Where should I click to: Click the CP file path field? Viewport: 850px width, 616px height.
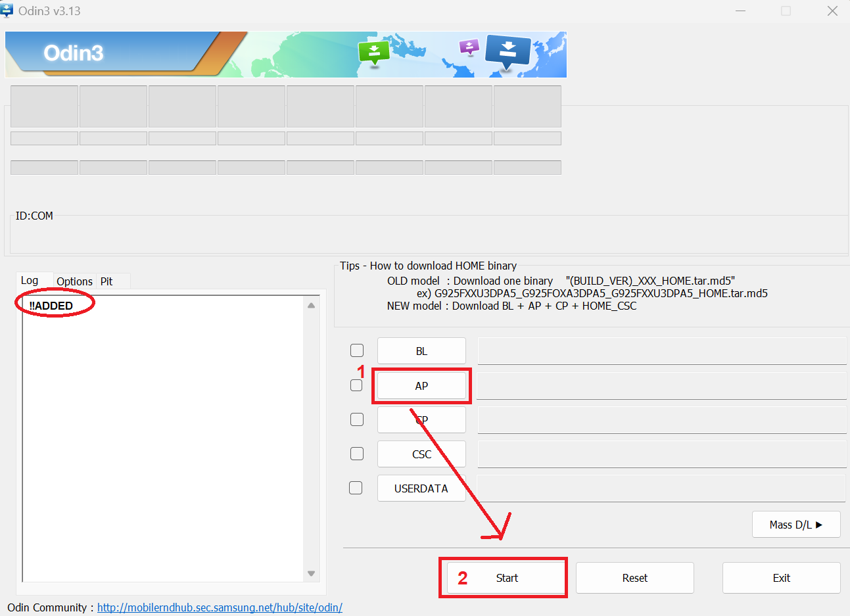pos(662,419)
